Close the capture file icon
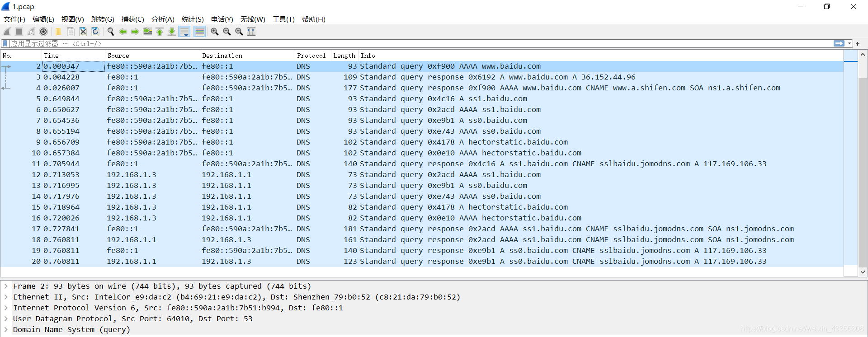The image size is (868, 337). coord(83,32)
